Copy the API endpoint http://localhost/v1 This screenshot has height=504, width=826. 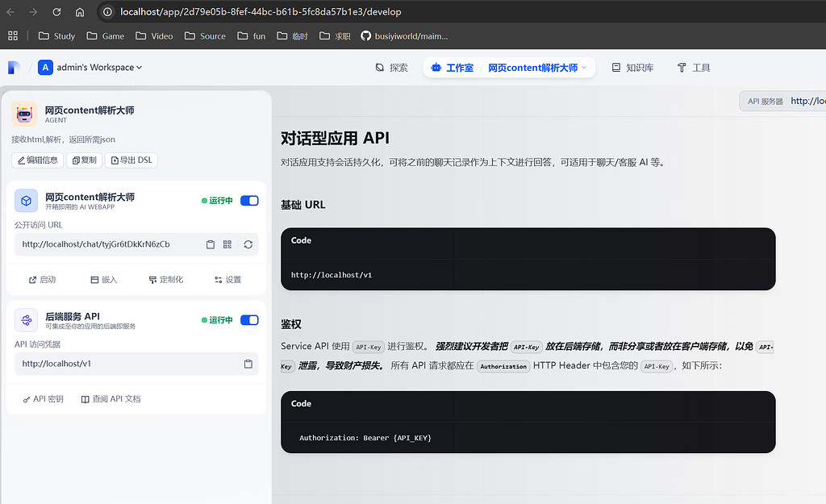pyautogui.click(x=248, y=364)
